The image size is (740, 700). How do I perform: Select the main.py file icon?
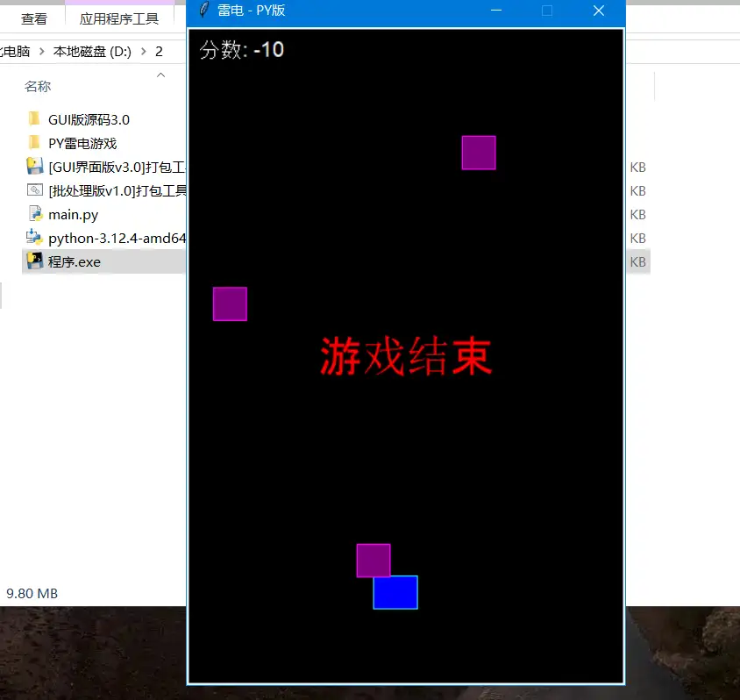point(35,214)
